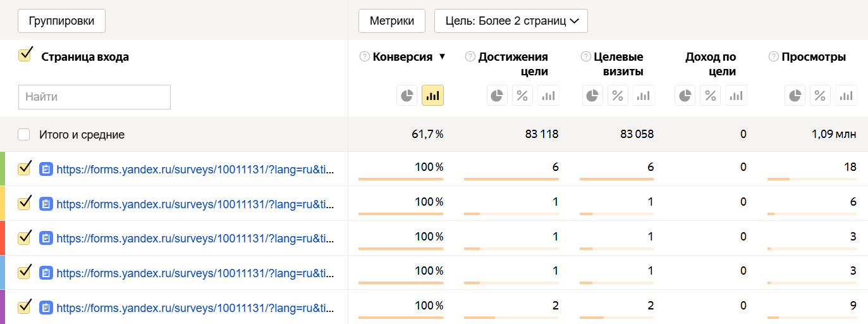
Task: Click the purple color marker on last row
Action: [x=3, y=307]
